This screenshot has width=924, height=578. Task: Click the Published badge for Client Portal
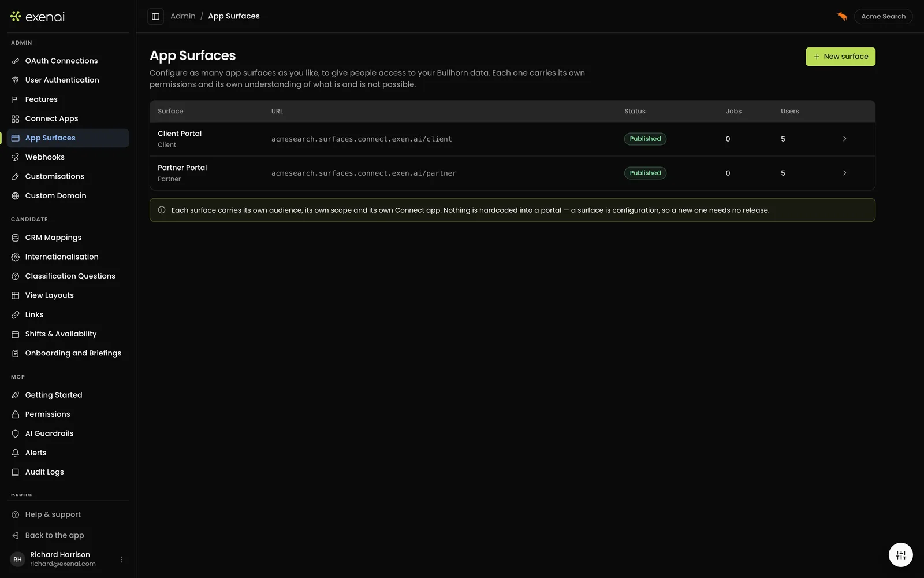(x=645, y=139)
